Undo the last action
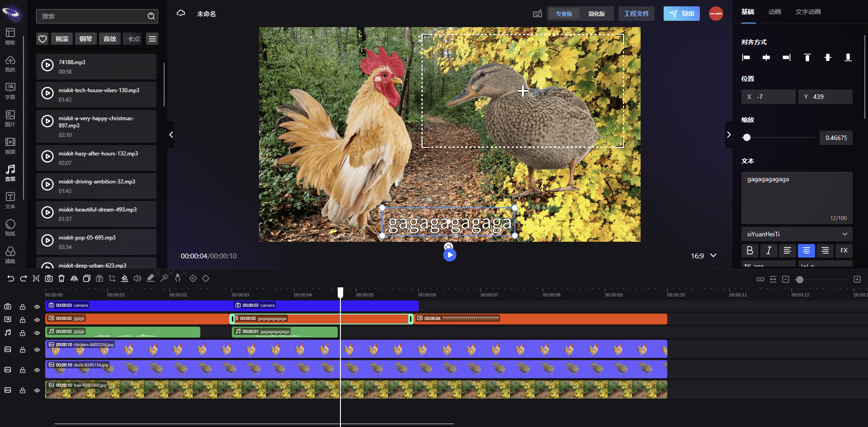This screenshot has width=868, height=427. [11, 279]
